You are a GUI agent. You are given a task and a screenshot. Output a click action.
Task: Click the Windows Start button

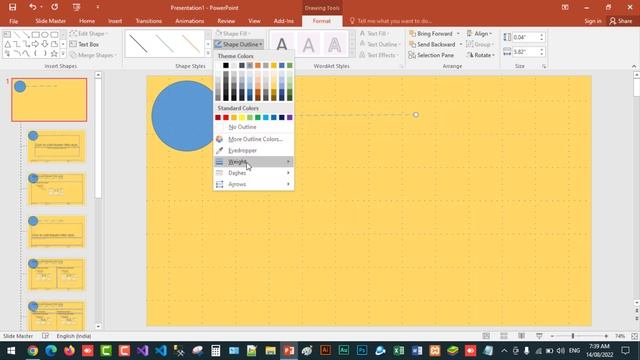(11, 351)
